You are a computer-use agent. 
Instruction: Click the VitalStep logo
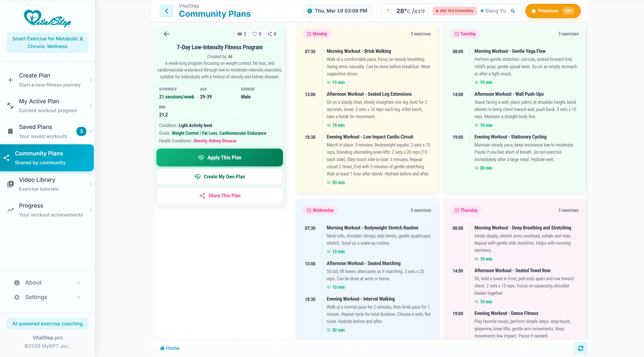click(48, 18)
